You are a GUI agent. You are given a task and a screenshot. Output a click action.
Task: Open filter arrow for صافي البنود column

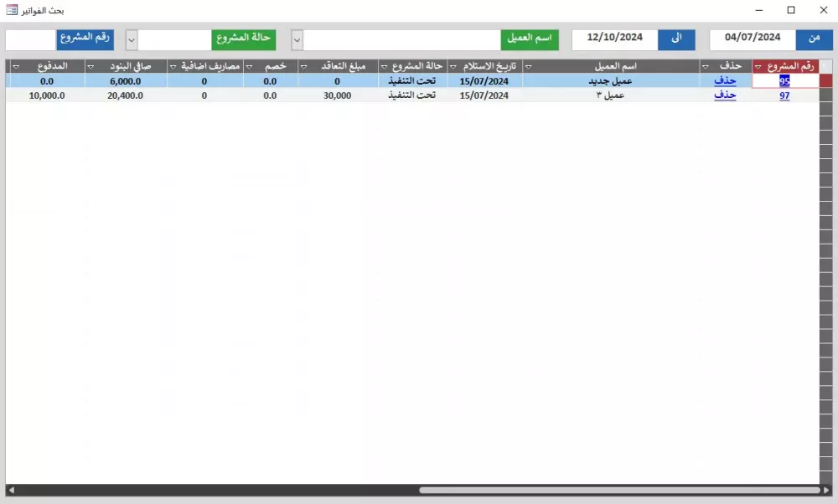[91, 67]
